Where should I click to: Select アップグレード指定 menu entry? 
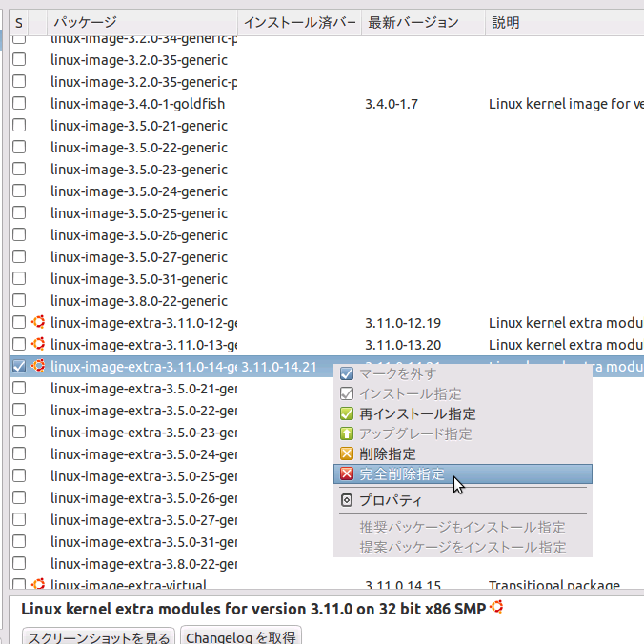click(x=462, y=433)
